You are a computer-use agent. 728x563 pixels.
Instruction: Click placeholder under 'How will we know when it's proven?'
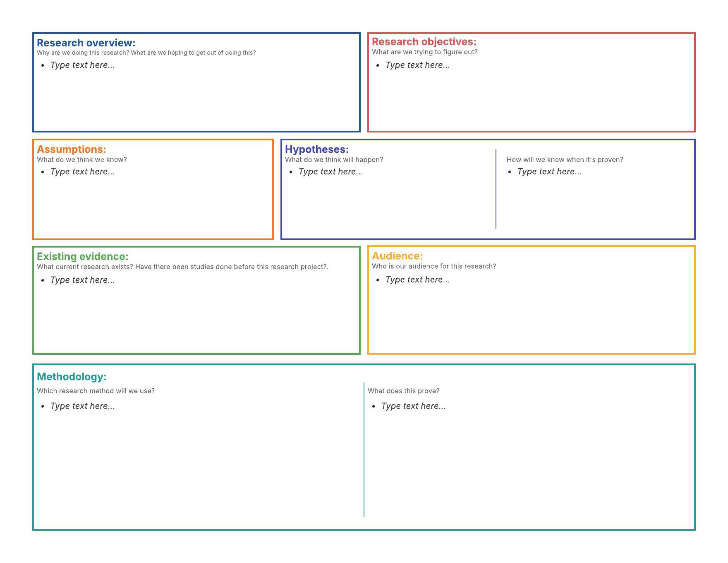coord(550,171)
